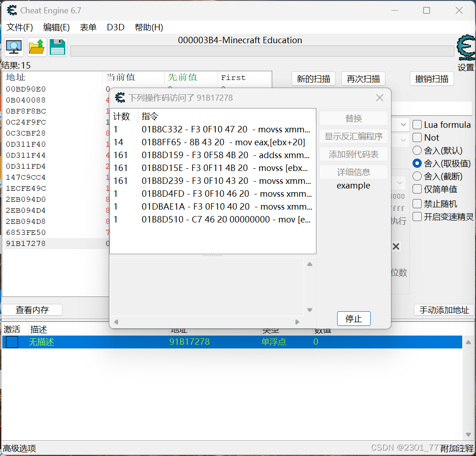Click the 手动添加地址 button
The image size is (476, 456).
444,310
